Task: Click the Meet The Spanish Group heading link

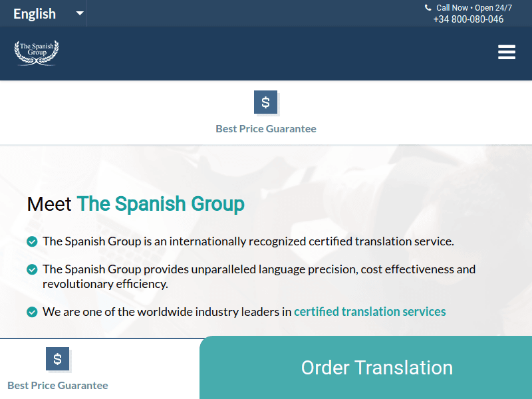Action: [x=136, y=203]
